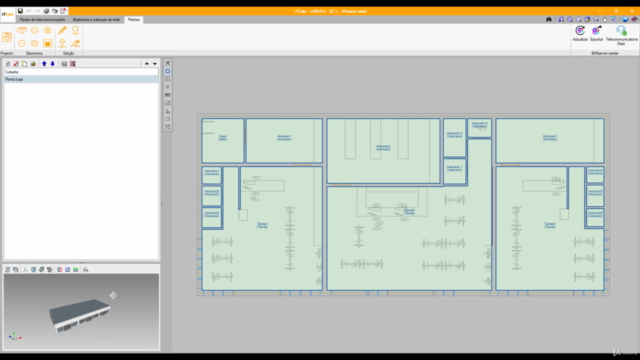Image resolution: width=640 pixels, height=360 pixels.
Task: Click the eraser delete tool in Edição
Action: tap(76, 43)
